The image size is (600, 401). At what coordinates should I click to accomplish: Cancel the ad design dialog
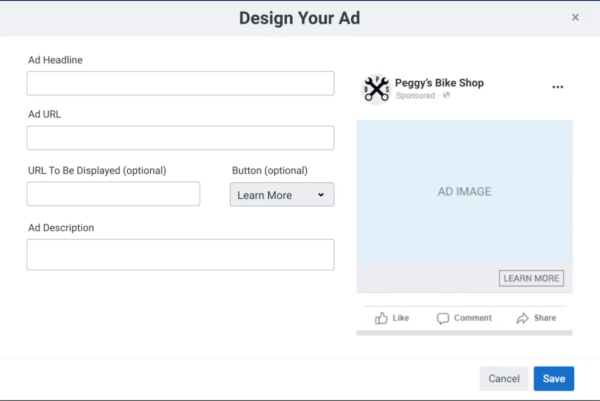click(504, 378)
